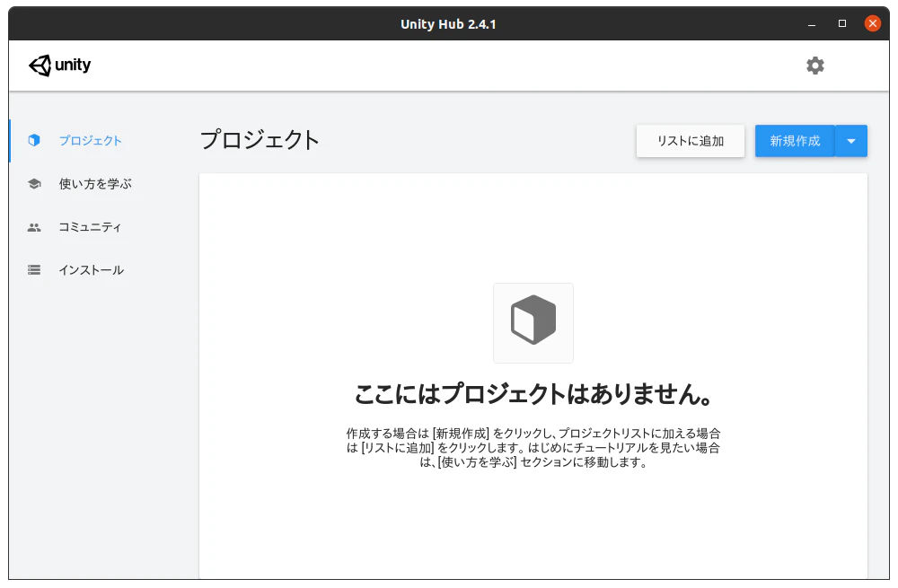Click the Unity Hub 2.4.1 title text

[448, 24]
